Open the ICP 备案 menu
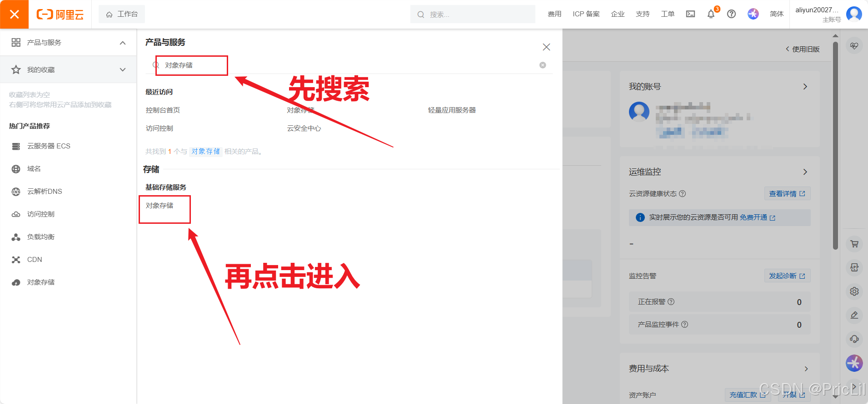Viewport: 868px width, 404px height. coord(586,14)
